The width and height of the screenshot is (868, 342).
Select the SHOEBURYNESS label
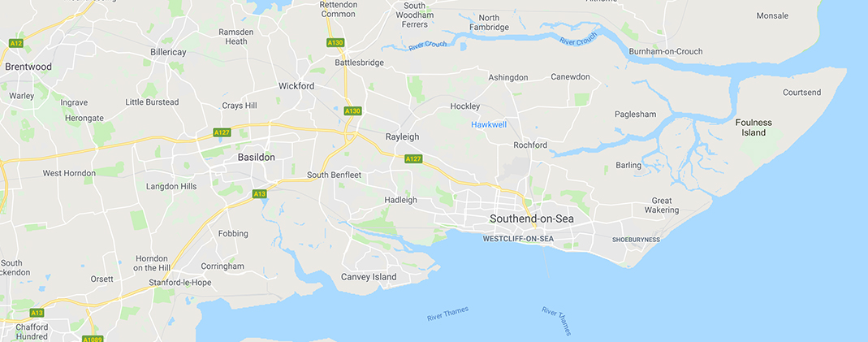pos(636,240)
